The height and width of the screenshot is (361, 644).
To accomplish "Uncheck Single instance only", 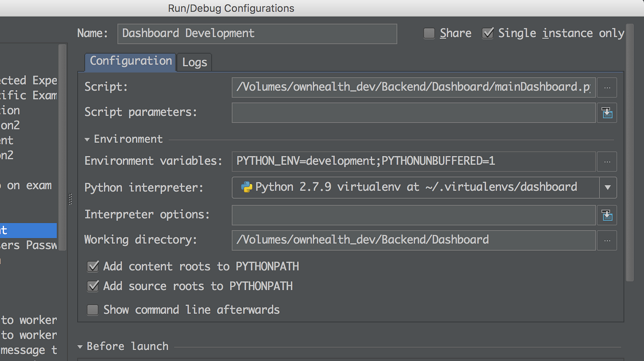I will coord(488,33).
